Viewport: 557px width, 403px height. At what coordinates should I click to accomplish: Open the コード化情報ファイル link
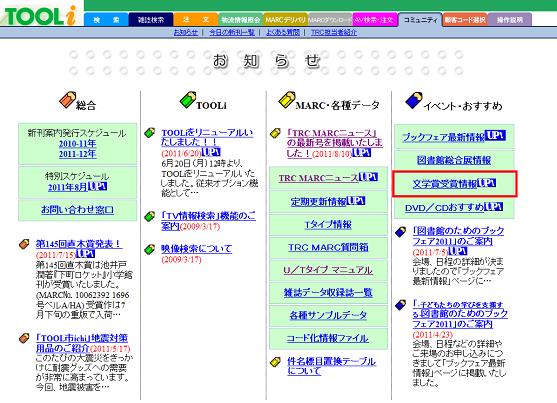tap(328, 338)
